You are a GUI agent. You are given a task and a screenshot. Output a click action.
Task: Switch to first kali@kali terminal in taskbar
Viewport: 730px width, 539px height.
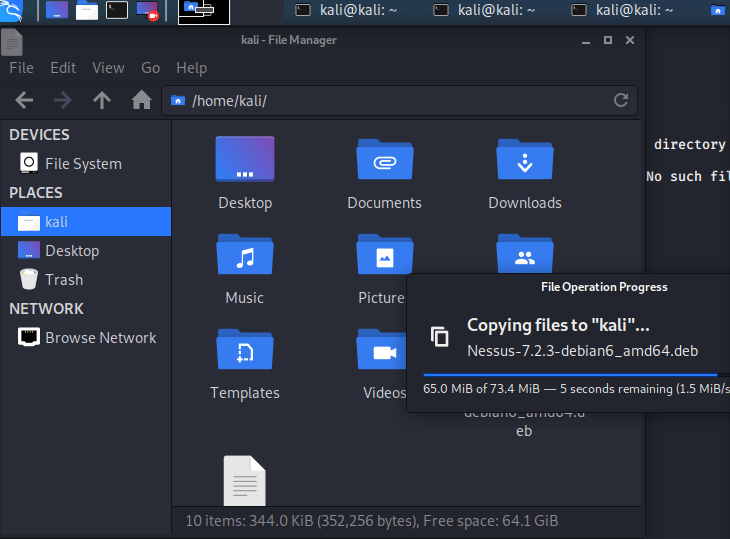point(346,10)
